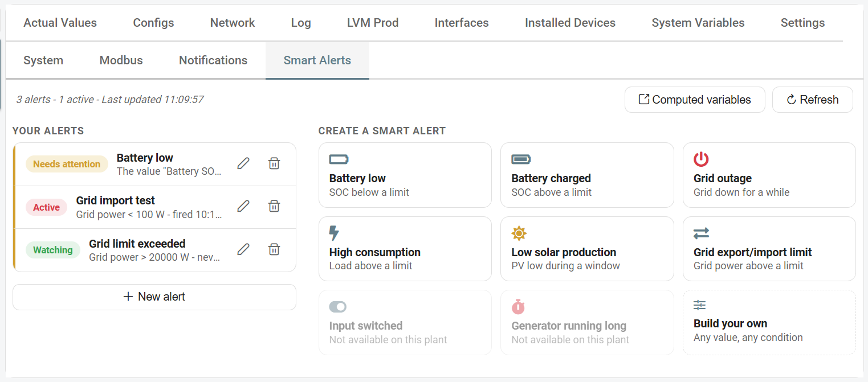Create a High consumption smart alert

point(405,249)
